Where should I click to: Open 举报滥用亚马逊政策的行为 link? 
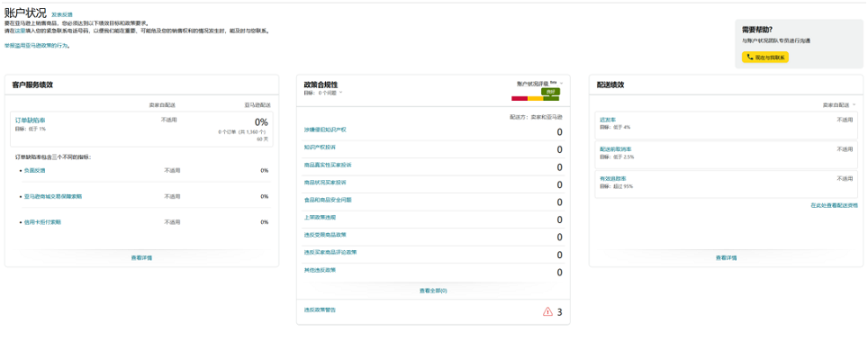[x=37, y=45]
